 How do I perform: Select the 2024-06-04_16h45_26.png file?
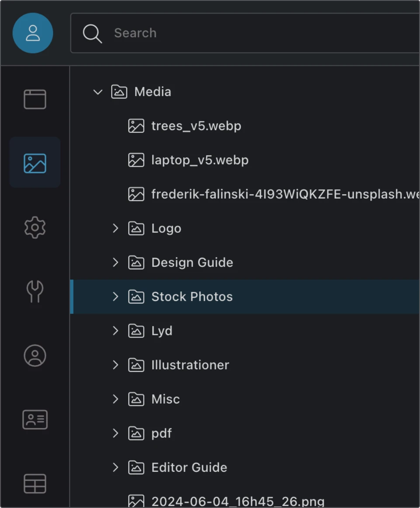point(238,501)
